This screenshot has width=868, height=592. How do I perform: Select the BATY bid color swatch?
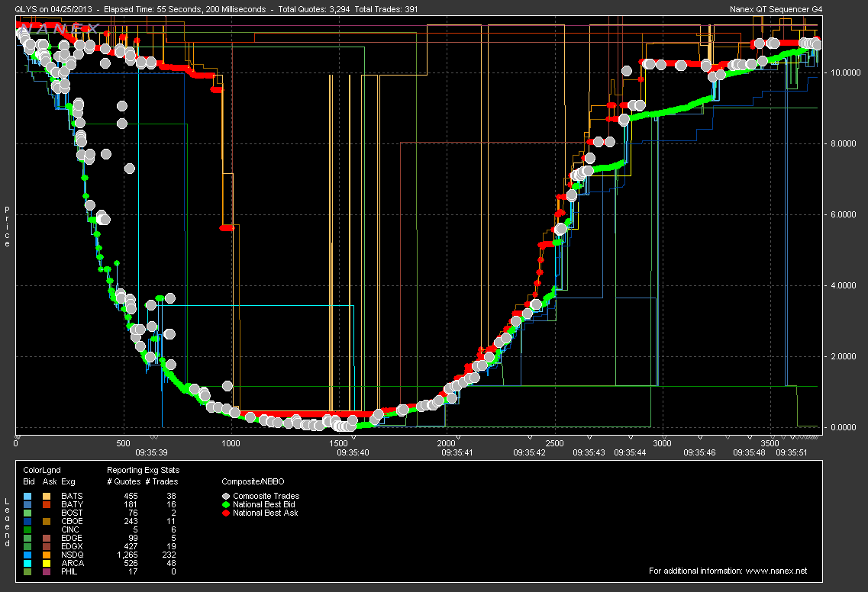tap(27, 504)
